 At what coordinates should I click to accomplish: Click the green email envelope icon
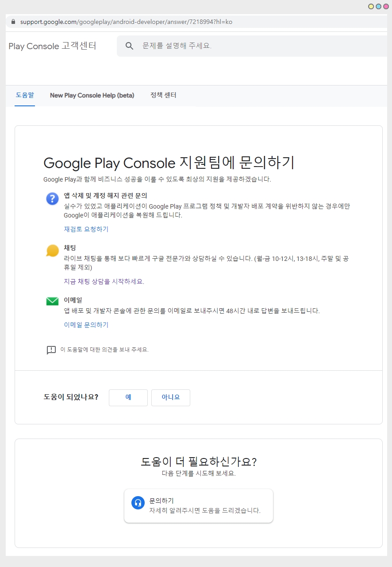(52, 301)
